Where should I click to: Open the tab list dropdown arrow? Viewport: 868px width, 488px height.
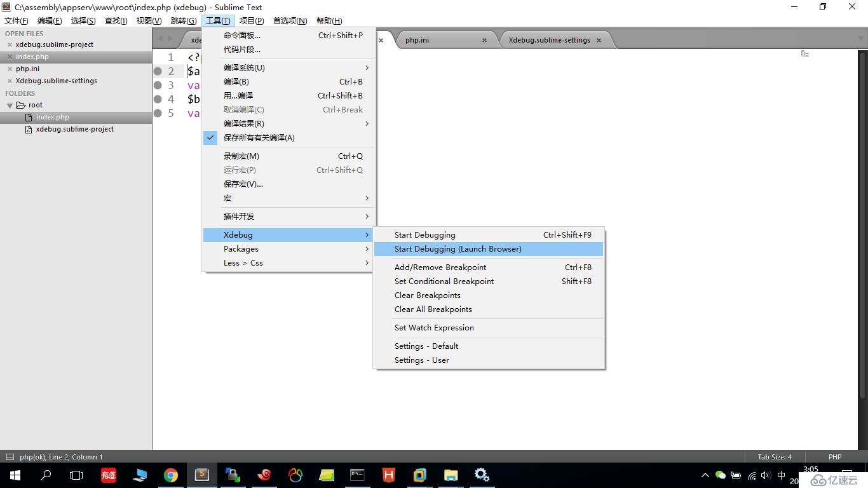[862, 39]
